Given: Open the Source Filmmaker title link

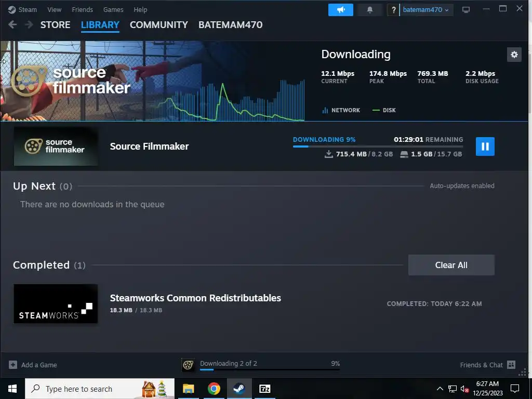Looking at the screenshot, I should tap(149, 146).
